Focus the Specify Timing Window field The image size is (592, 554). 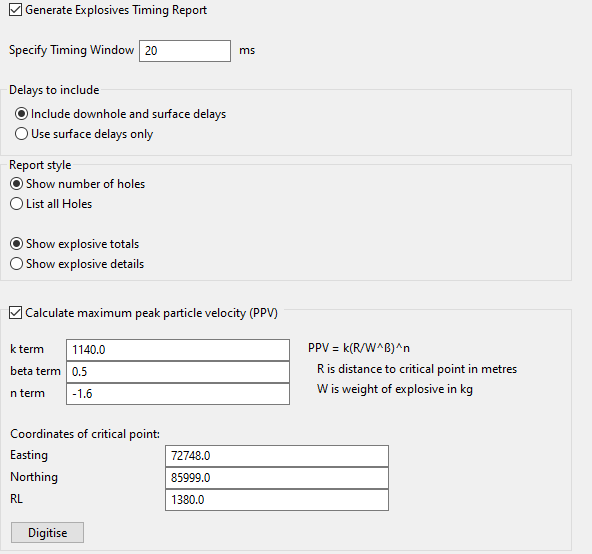click(x=185, y=51)
